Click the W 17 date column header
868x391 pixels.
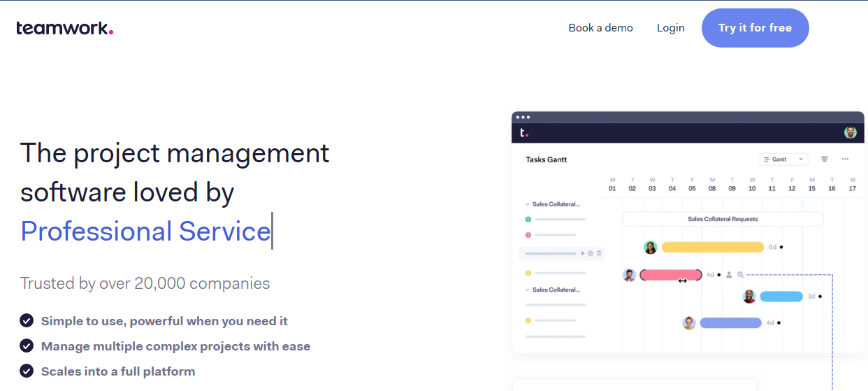pyautogui.click(x=852, y=184)
